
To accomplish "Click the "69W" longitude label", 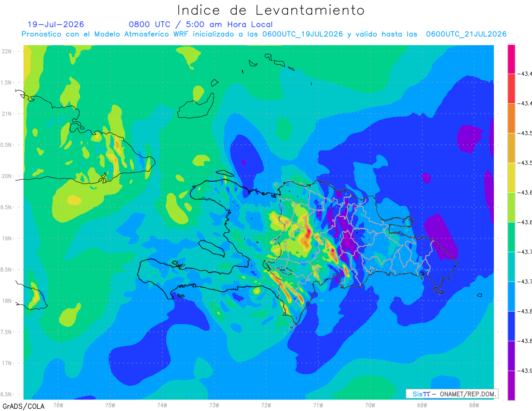I will (422, 405).
